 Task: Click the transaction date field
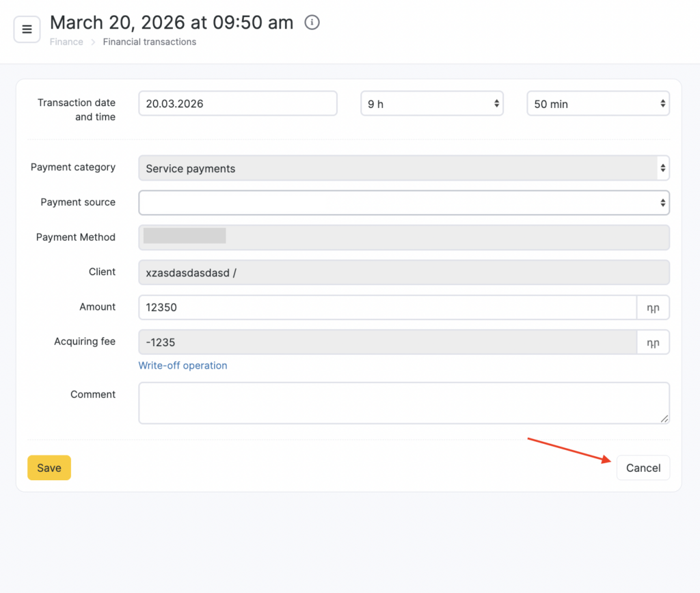pyautogui.click(x=237, y=104)
